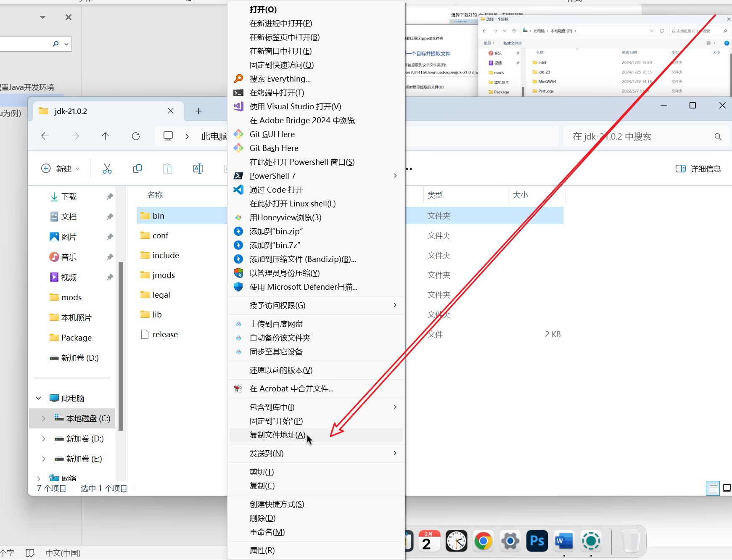The width and height of the screenshot is (732, 560).
Task: Click the Copy icon in Explorer toolbar
Action: [137, 169]
